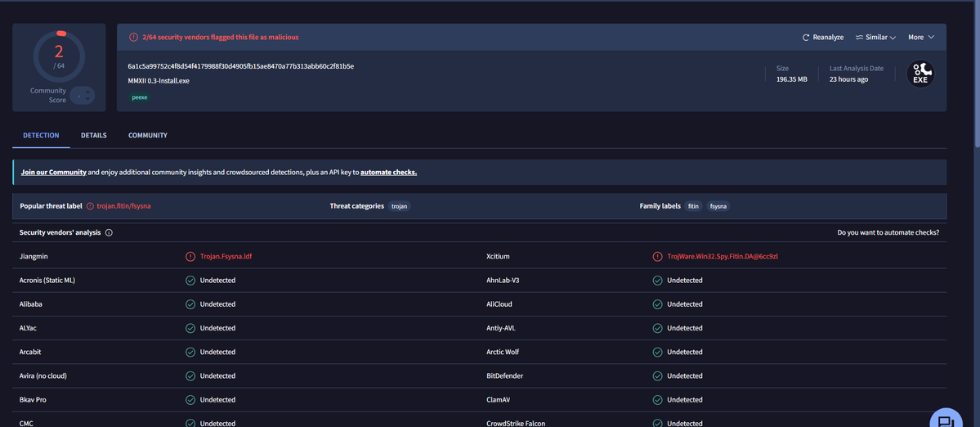Image resolution: width=980 pixels, height=427 pixels.
Task: Click the green check icon for AliCloud
Action: point(657,303)
